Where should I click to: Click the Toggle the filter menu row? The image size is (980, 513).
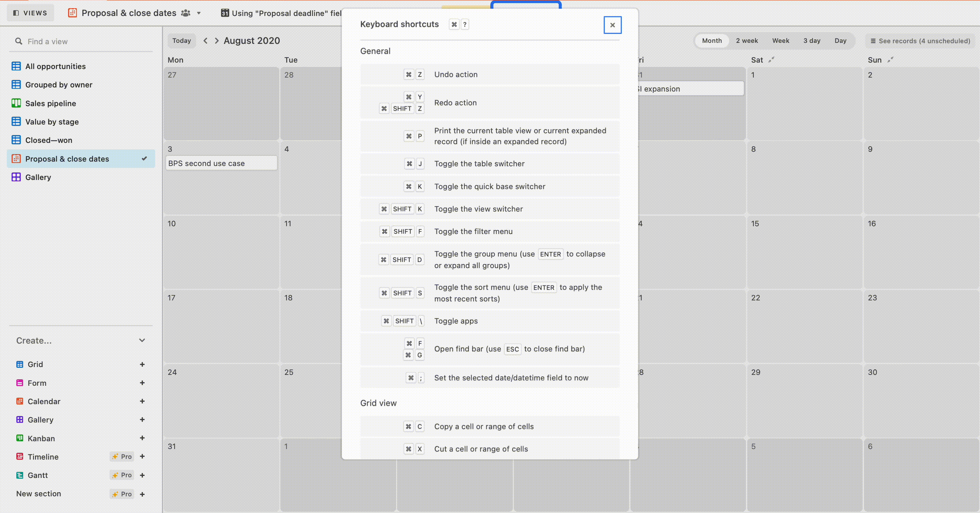(490, 231)
